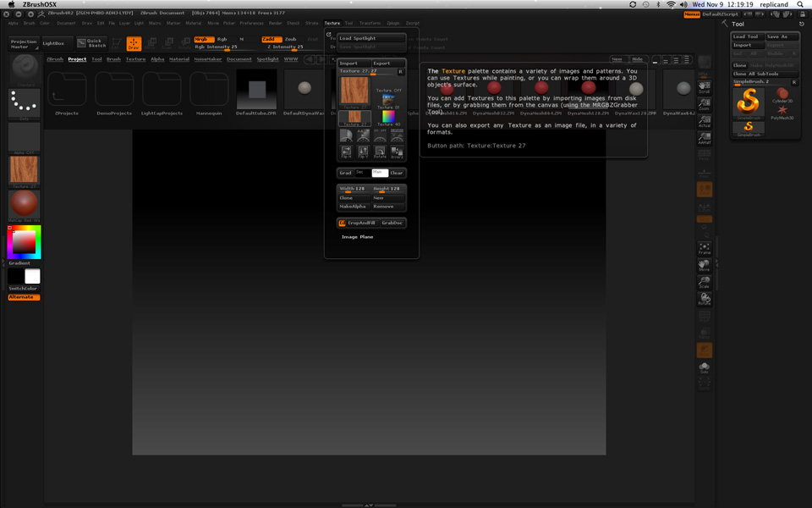This screenshot has width=812, height=508.
Task: Expand the Image Plane subpalette
Action: pos(357,237)
